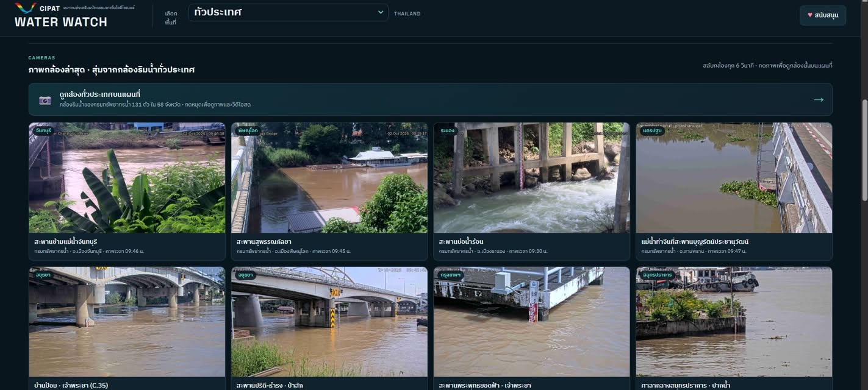The image size is (868, 390).
Task: Click the อ.สามพราน 09:47 น. caption
Action: coord(694,251)
